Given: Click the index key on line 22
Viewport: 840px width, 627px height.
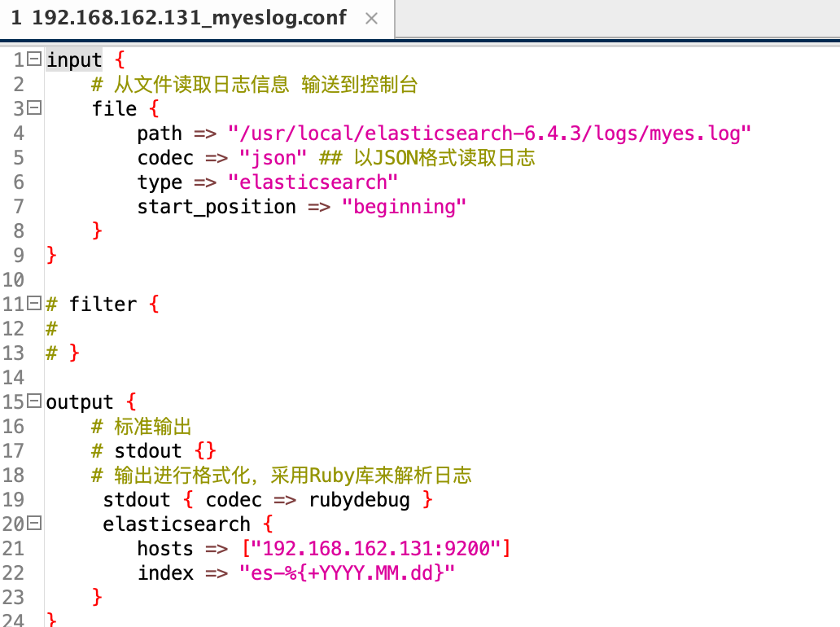Looking at the screenshot, I should coord(165,573).
